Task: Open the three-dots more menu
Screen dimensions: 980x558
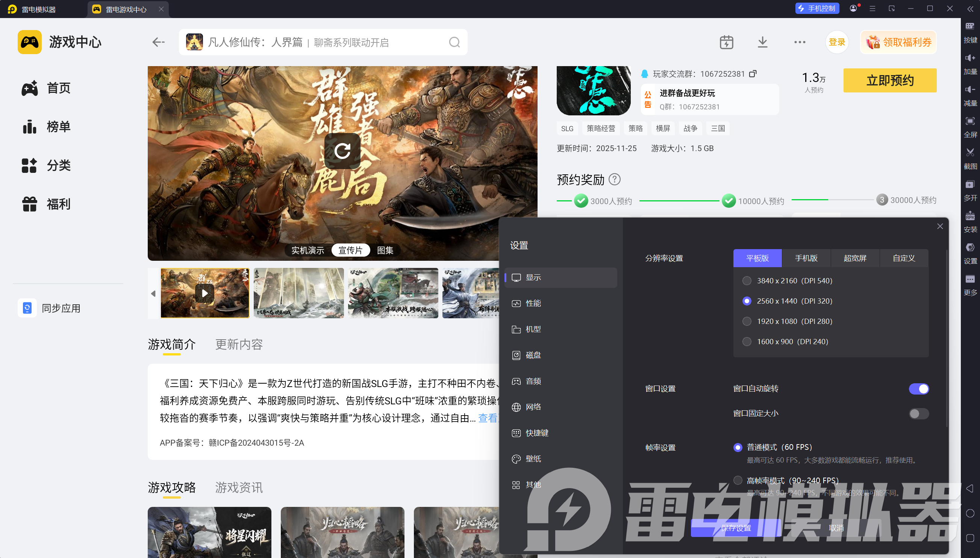Action: click(800, 42)
